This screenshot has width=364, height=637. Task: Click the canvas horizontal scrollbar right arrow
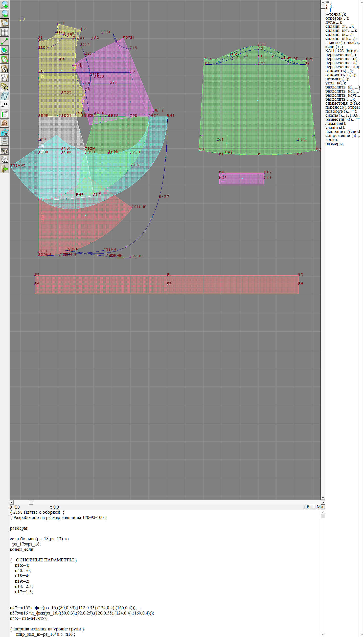(x=323, y=502)
